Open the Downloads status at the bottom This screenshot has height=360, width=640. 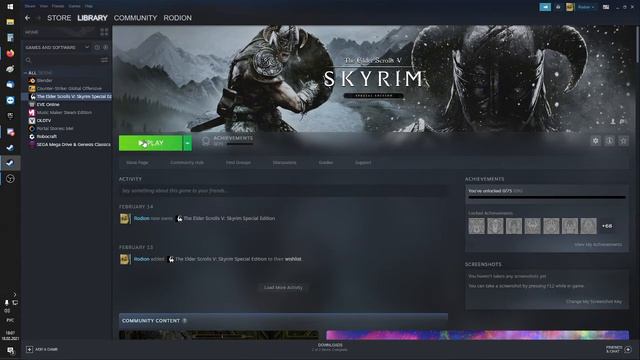click(330, 347)
